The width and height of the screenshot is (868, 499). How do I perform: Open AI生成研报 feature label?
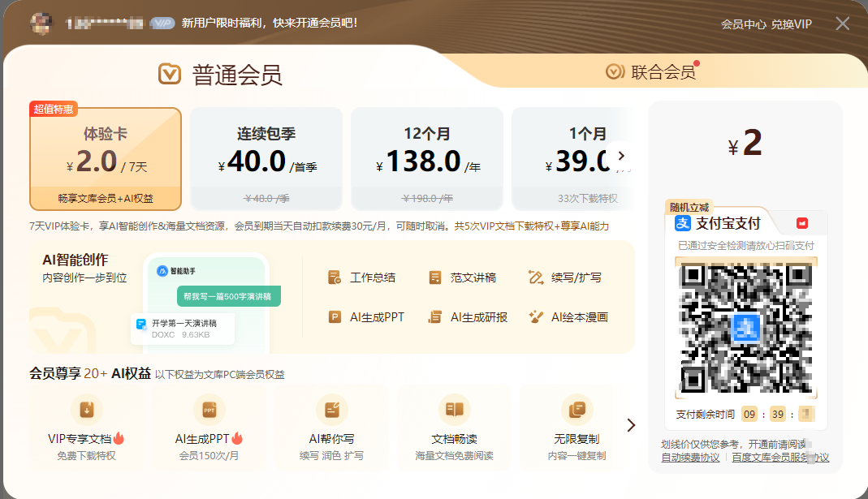click(x=479, y=317)
